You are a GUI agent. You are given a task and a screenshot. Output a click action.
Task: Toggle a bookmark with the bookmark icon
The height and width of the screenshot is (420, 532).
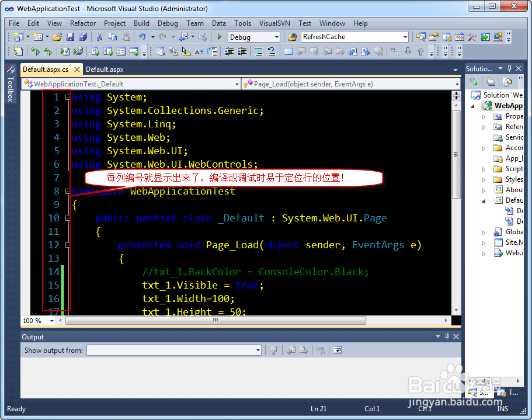click(288, 51)
